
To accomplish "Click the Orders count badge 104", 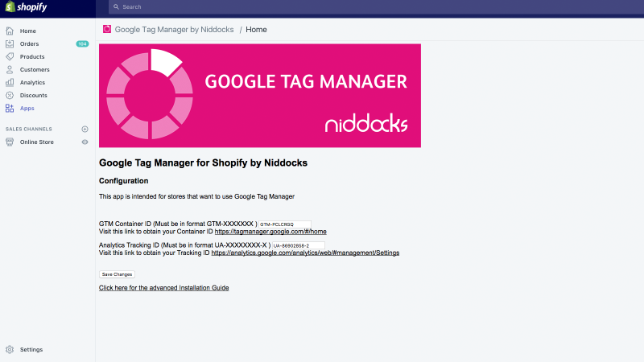I will click(x=83, y=44).
